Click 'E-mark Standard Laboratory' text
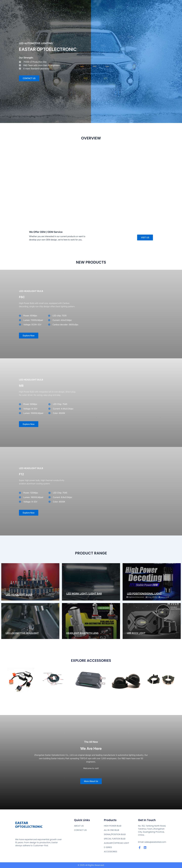This screenshot has height=868, width=182. pyautogui.click(x=36, y=69)
